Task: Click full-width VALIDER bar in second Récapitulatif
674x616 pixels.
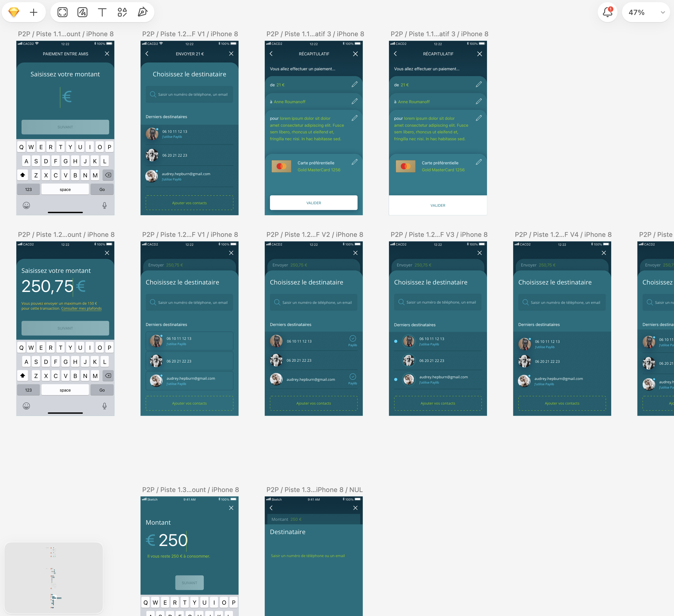Action: coord(438,205)
